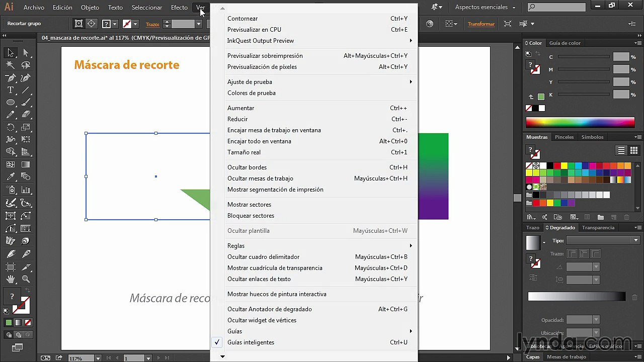Viewport: 644px width, 362px height.
Task: Select the Zoom magnifier tool
Action: [26, 279]
